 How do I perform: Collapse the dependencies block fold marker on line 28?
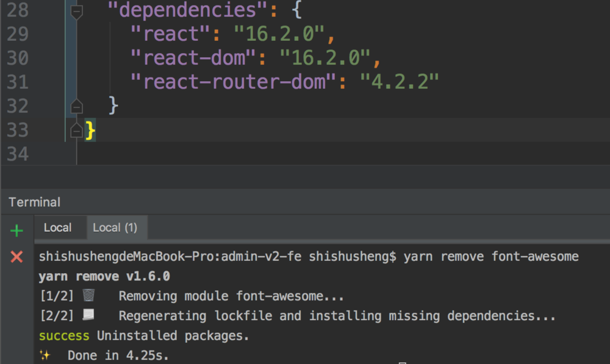click(77, 11)
